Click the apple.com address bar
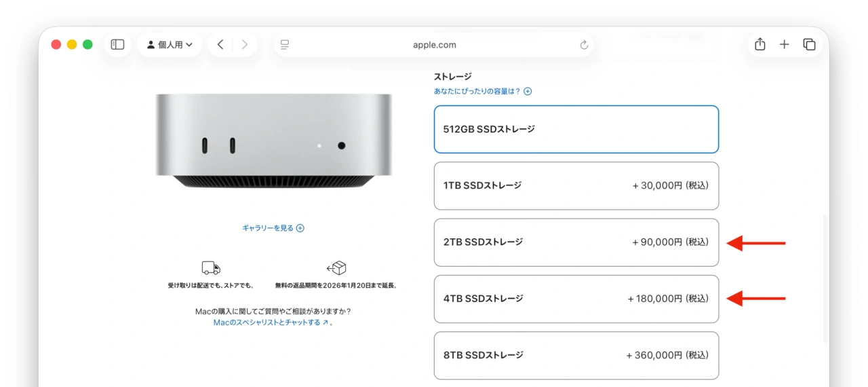868x387 pixels. 434,45
